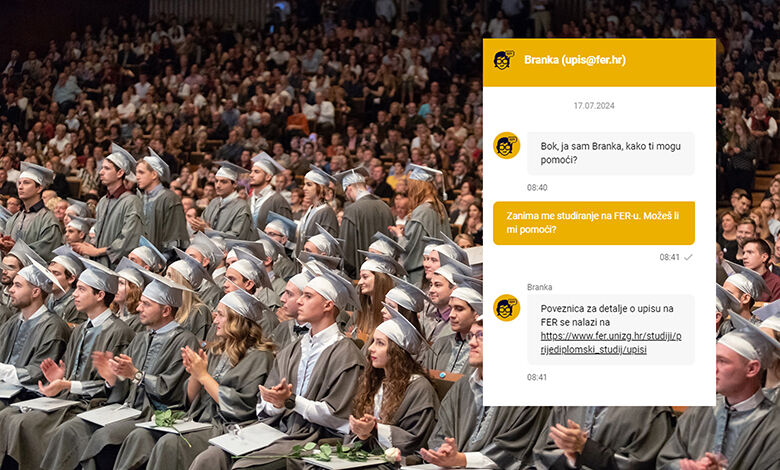The width and height of the screenshot is (780, 470).
Task: Click the 08:41 timestamp below the link message
Action: coord(537,377)
